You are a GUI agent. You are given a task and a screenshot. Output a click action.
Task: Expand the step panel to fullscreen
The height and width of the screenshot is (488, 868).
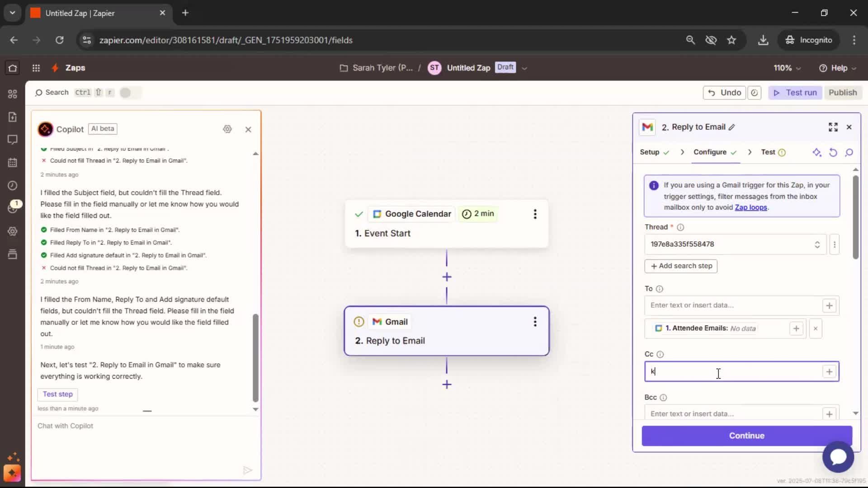(x=833, y=127)
